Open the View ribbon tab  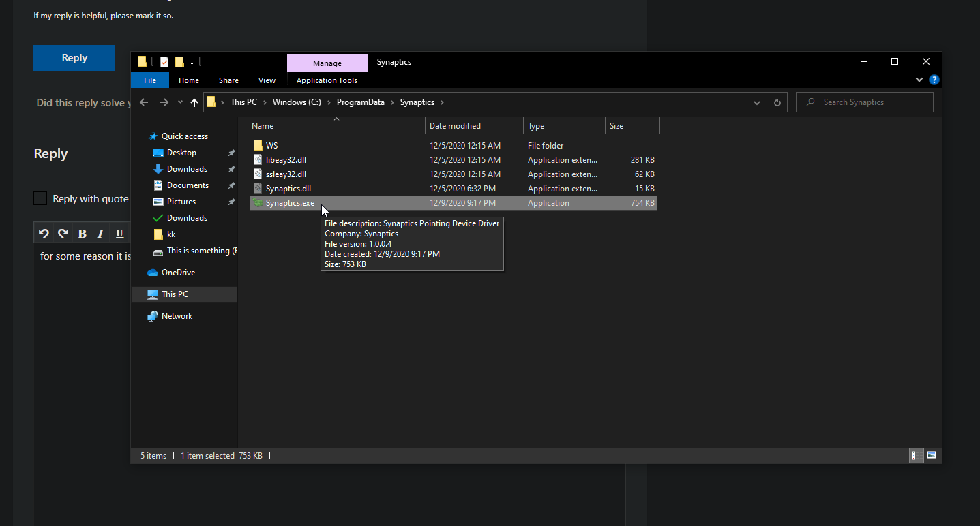point(267,80)
